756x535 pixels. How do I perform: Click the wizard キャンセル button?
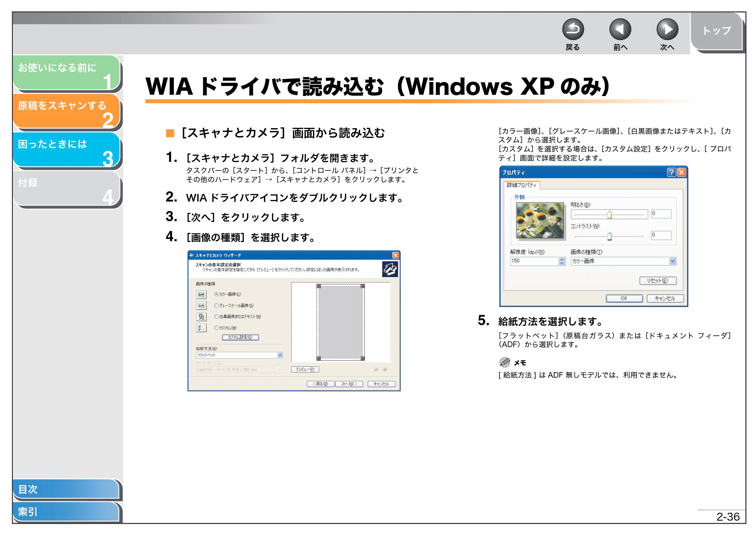pyautogui.click(x=381, y=384)
